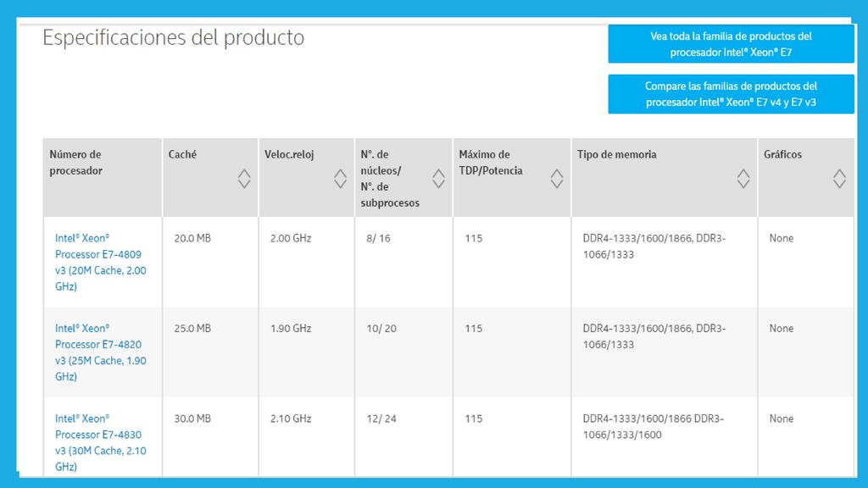This screenshot has width=868, height=488.
Task: Select memory type text in E7-4809 row
Action: click(x=654, y=247)
